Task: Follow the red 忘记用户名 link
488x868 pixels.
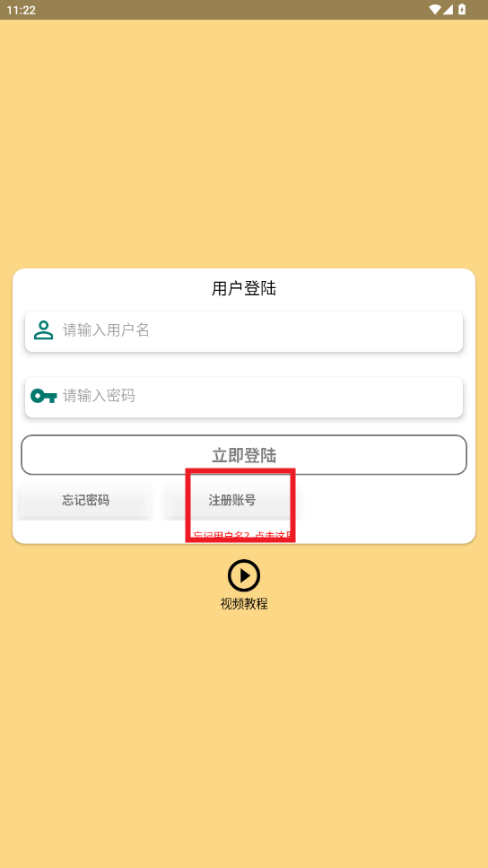Action: coord(243,536)
